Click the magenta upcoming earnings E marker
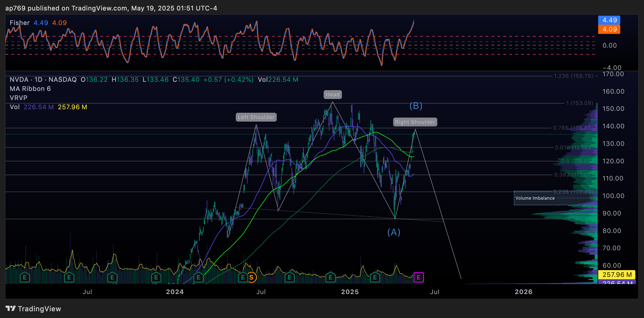 [419, 277]
